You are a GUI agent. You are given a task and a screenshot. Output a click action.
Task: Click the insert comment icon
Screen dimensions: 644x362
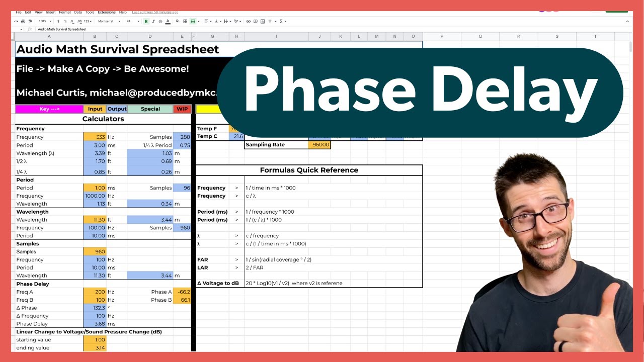click(x=255, y=21)
